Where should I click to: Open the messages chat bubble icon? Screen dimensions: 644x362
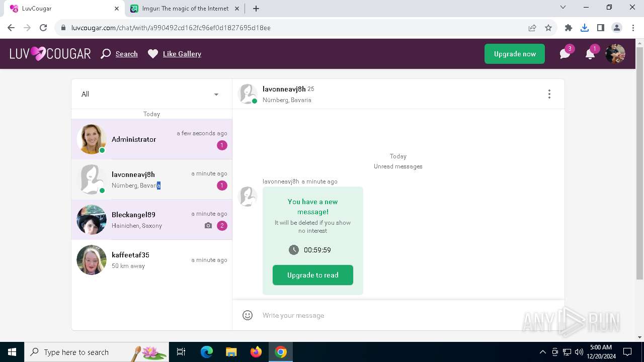(x=565, y=54)
